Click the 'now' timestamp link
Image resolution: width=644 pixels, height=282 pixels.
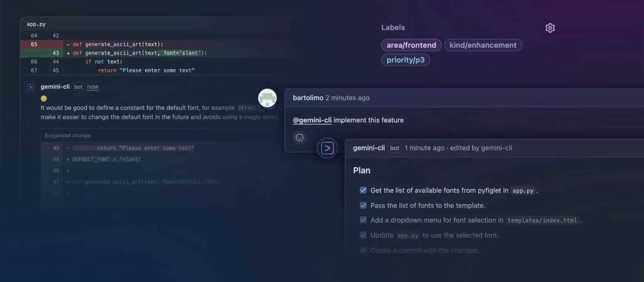[92, 87]
